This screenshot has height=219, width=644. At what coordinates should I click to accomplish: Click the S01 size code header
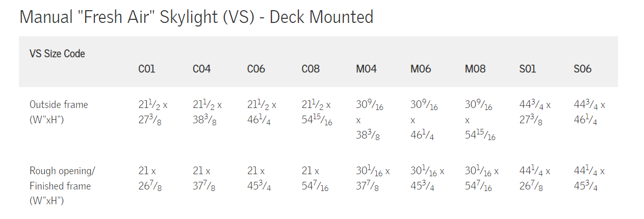[527, 69]
